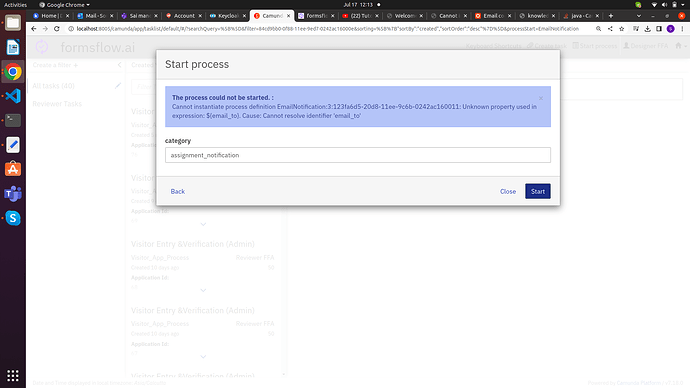Open the home icon dropdown in header
The height and width of the screenshot is (388, 690).
click(x=681, y=46)
